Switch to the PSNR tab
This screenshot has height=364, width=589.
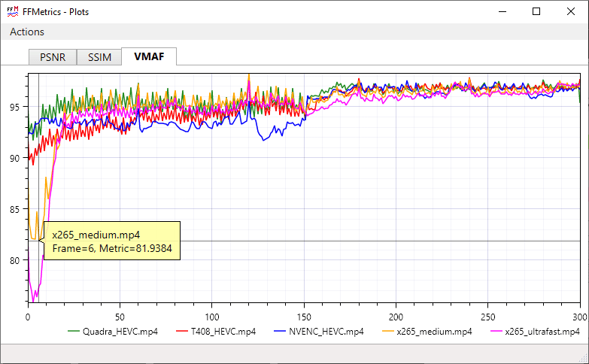(52, 57)
